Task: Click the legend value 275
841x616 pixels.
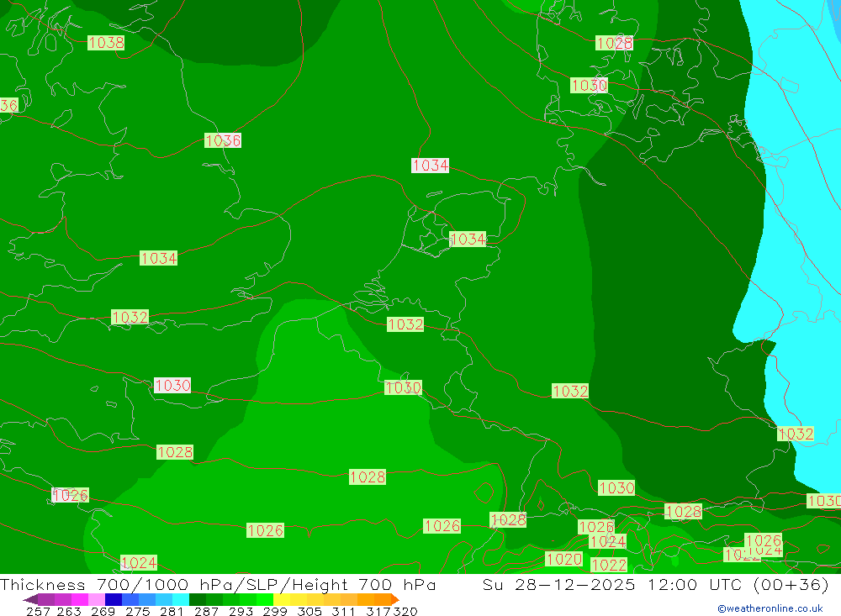Action: tap(137, 611)
